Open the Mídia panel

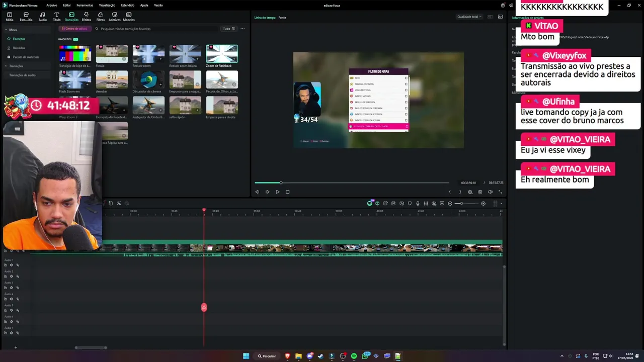click(x=10, y=17)
